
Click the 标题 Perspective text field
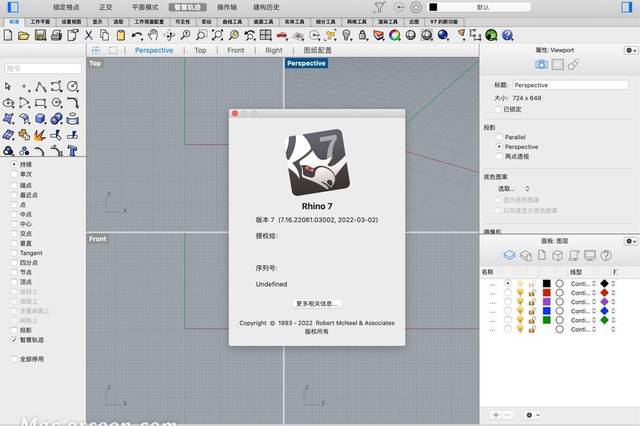click(x=570, y=85)
